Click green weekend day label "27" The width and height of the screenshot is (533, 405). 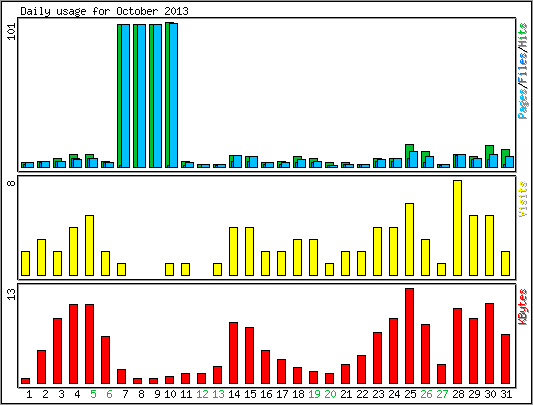tap(442, 394)
